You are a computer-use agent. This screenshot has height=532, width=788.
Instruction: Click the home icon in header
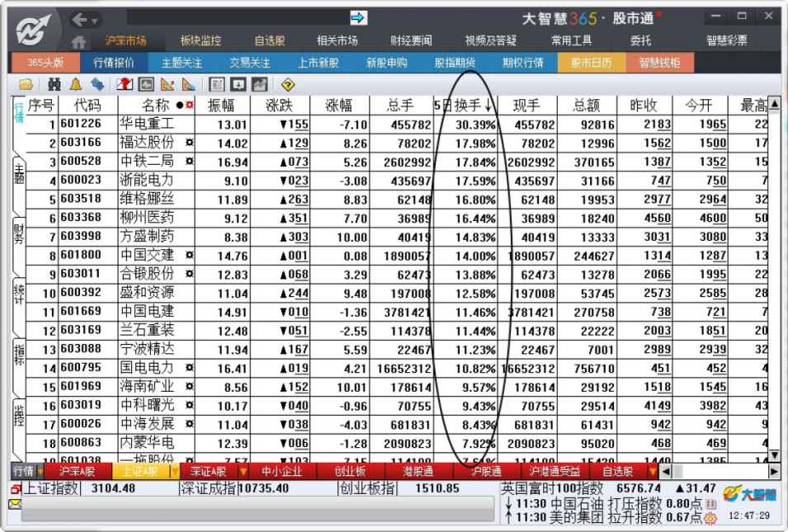(x=78, y=41)
